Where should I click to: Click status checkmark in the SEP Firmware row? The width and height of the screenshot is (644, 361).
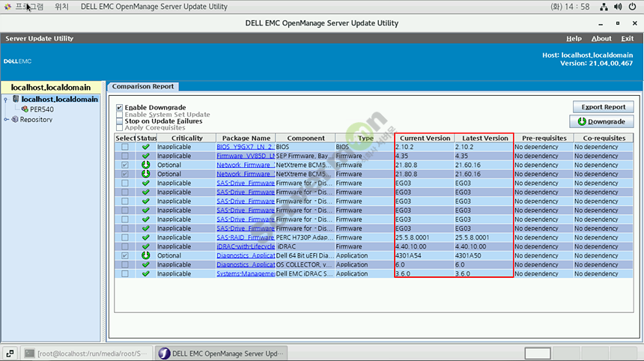146,156
